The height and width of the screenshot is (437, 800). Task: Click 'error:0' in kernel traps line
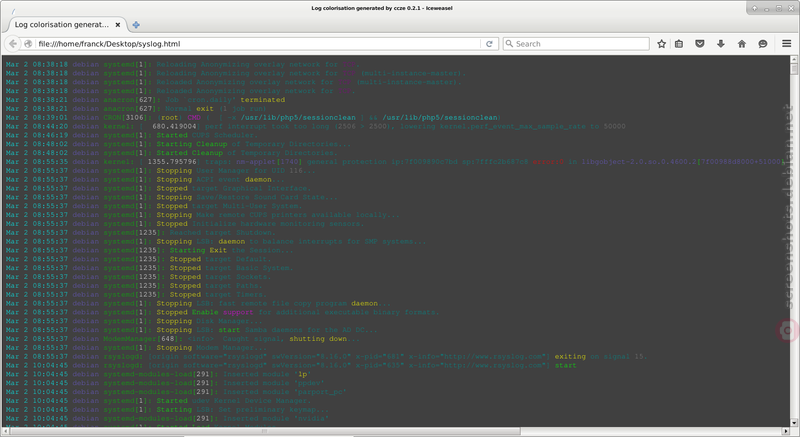pos(548,162)
